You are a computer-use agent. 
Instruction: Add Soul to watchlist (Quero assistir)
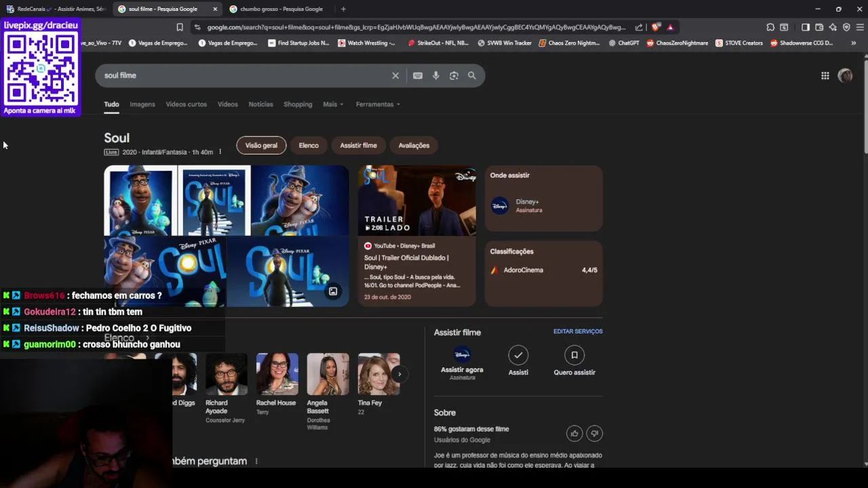tap(574, 361)
